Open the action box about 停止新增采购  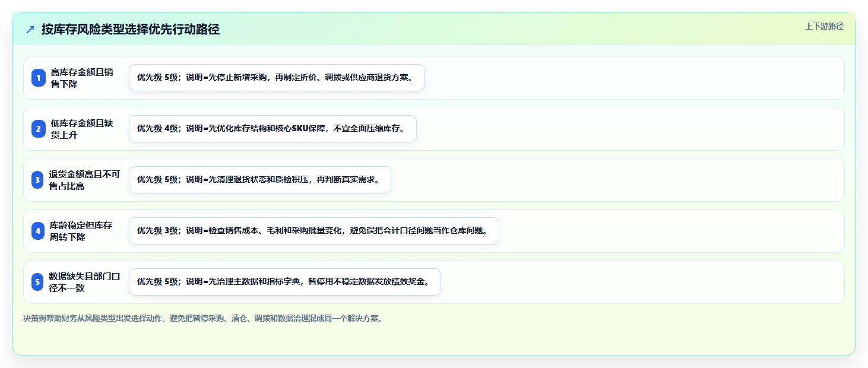tap(277, 78)
